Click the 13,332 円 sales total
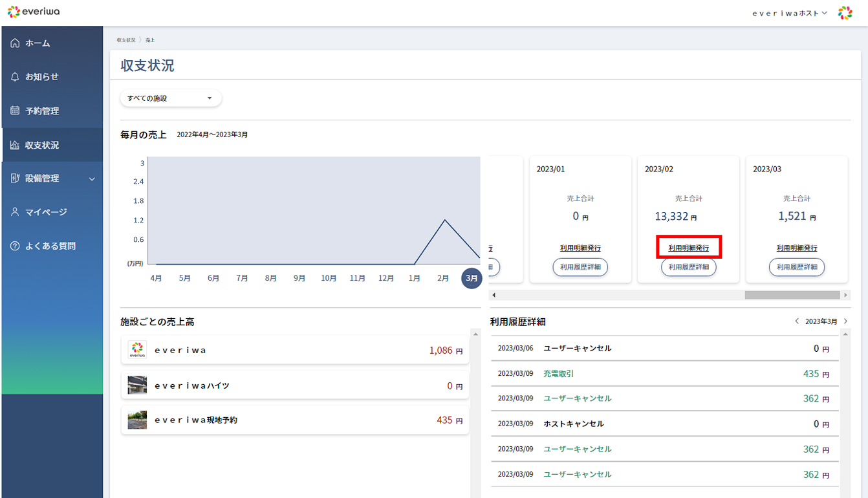 [x=675, y=217]
